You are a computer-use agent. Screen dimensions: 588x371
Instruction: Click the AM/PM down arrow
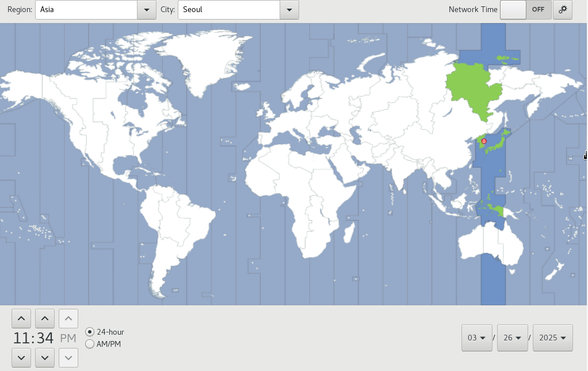(68, 358)
